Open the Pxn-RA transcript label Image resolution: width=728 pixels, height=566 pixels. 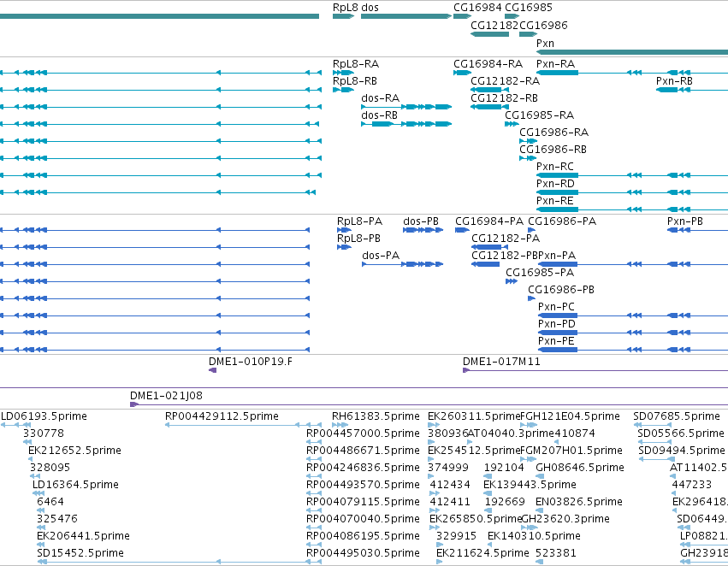pos(555,64)
